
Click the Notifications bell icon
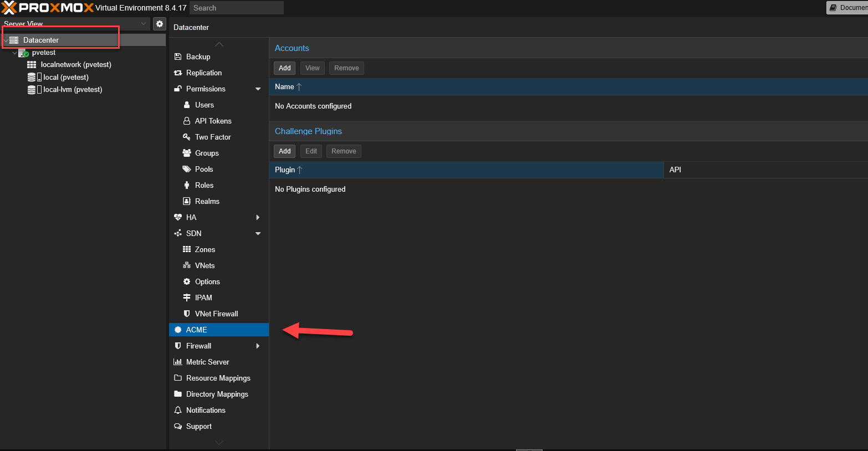point(178,410)
